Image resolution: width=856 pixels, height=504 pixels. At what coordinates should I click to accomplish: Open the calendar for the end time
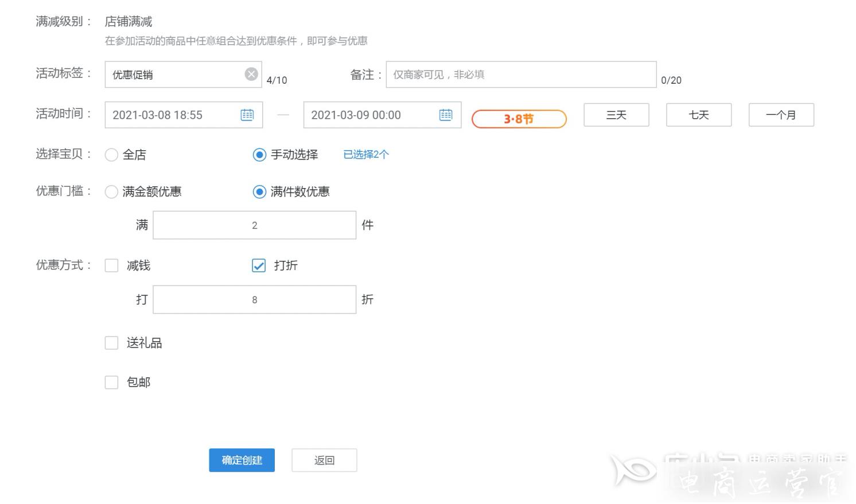click(446, 115)
